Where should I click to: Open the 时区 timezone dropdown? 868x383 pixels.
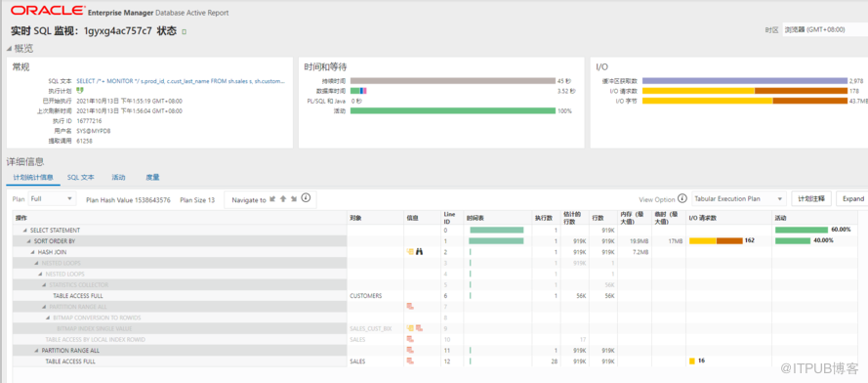[825, 30]
